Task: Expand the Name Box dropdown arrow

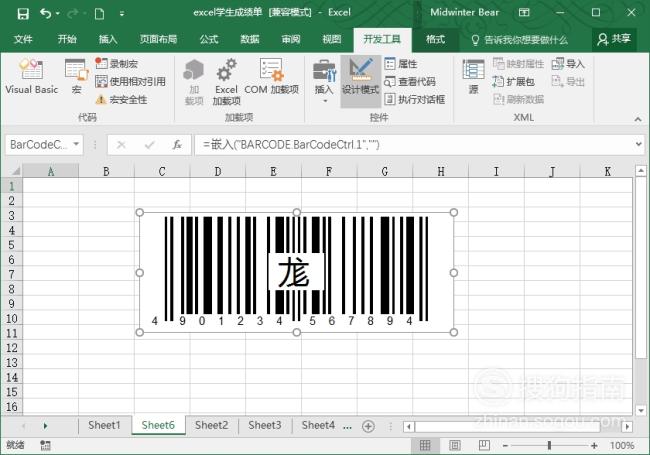Action: pos(76,144)
